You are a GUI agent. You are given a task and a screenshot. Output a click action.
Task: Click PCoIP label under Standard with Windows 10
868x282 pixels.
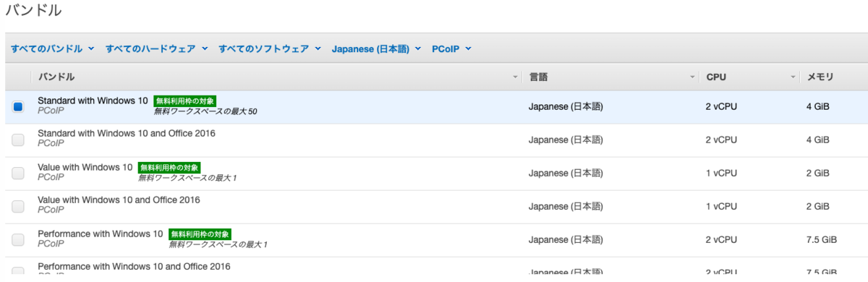tap(51, 111)
